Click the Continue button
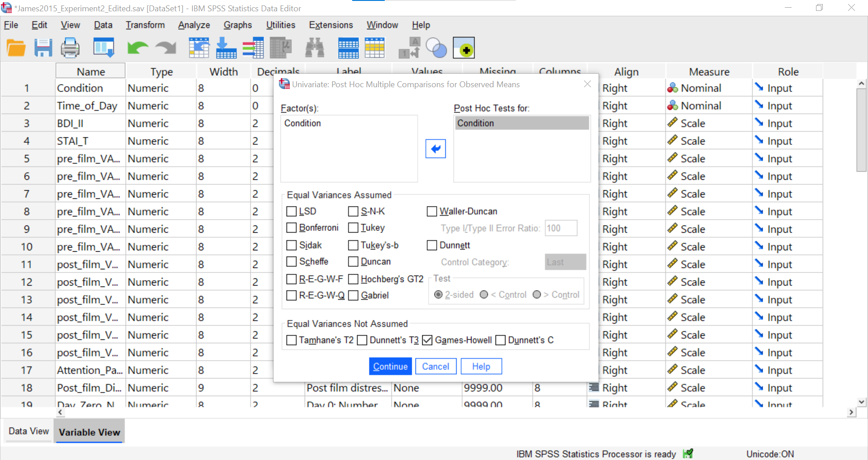 [391, 366]
